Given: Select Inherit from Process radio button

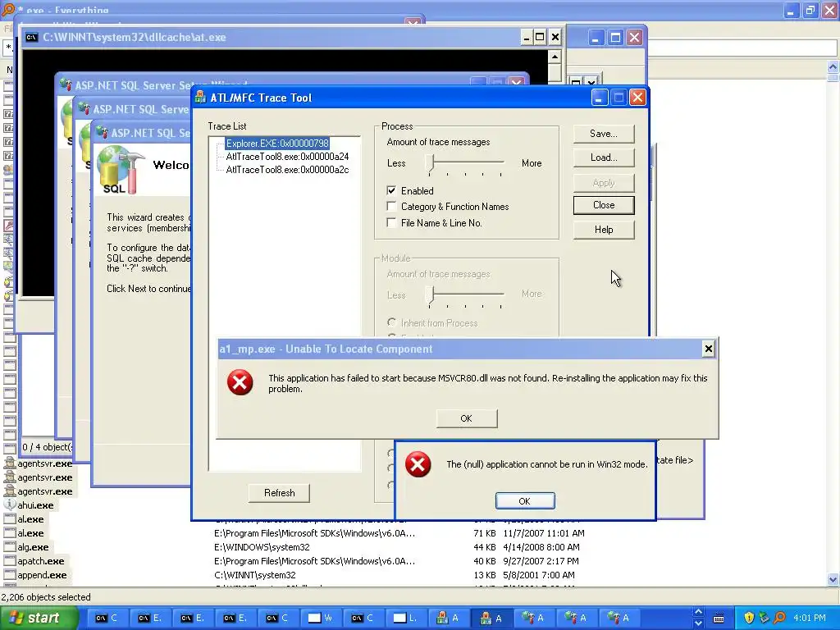Looking at the screenshot, I should [x=391, y=322].
